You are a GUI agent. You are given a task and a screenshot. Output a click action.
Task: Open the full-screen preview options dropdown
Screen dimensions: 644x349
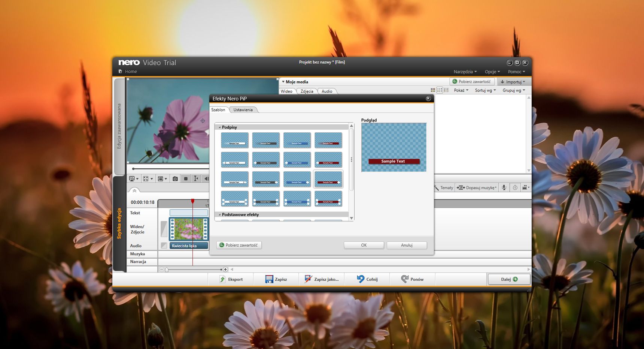tap(148, 179)
